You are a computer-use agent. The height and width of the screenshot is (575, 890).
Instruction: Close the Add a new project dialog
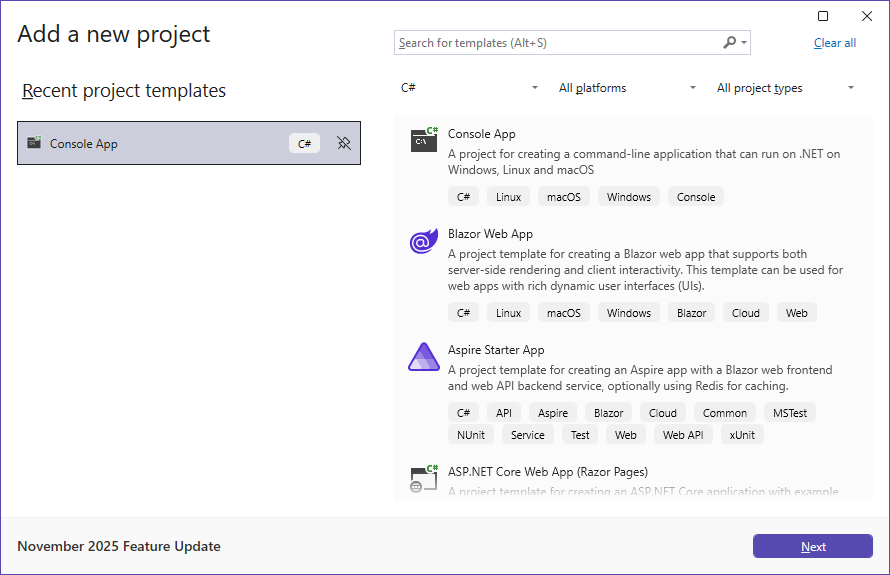(x=867, y=16)
